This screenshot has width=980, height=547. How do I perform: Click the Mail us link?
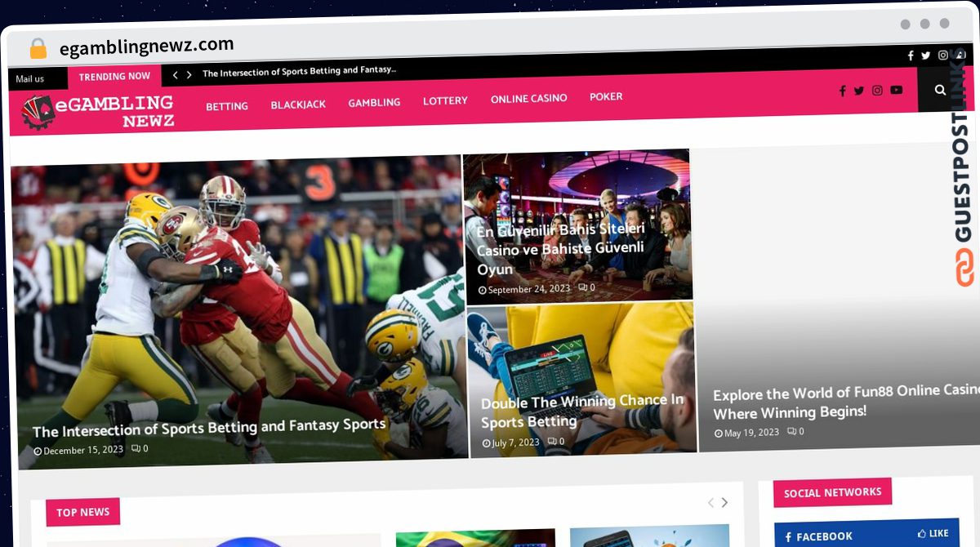coord(30,79)
